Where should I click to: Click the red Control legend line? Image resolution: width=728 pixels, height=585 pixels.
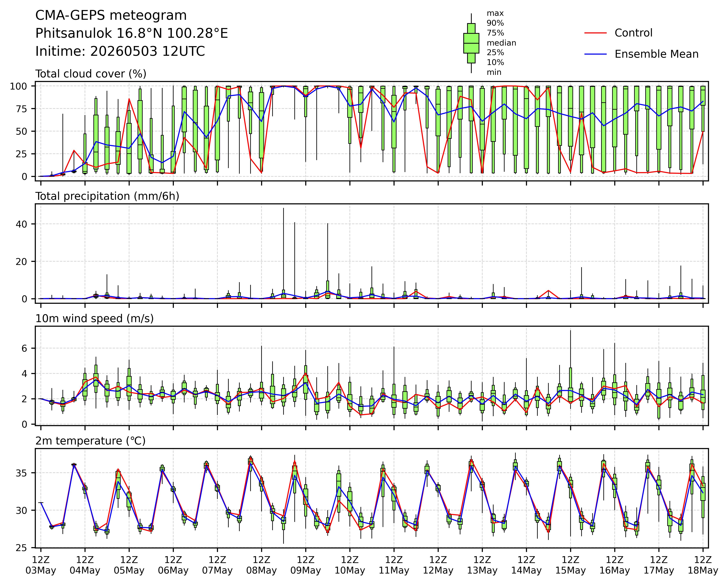pyautogui.click(x=596, y=33)
